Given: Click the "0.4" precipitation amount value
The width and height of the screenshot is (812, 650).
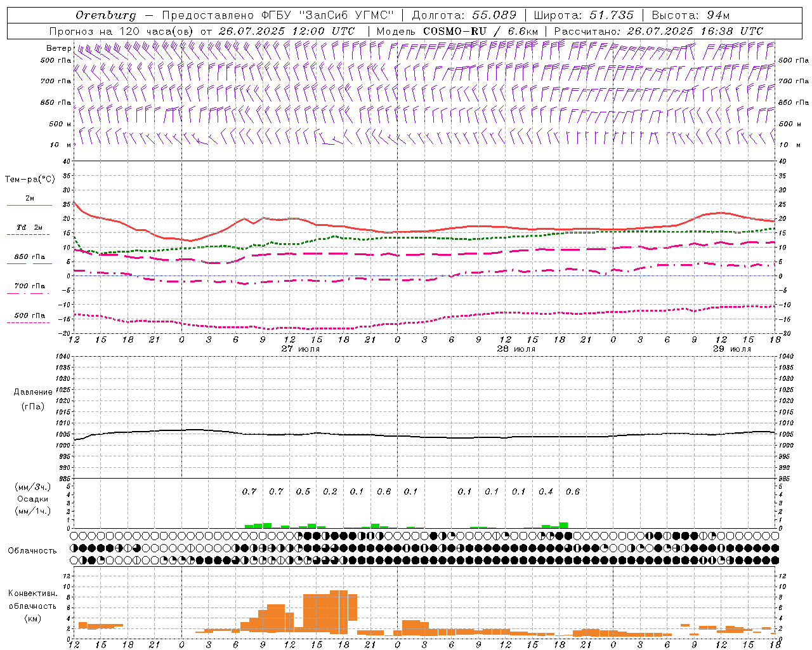Looking at the screenshot, I should click(546, 491).
